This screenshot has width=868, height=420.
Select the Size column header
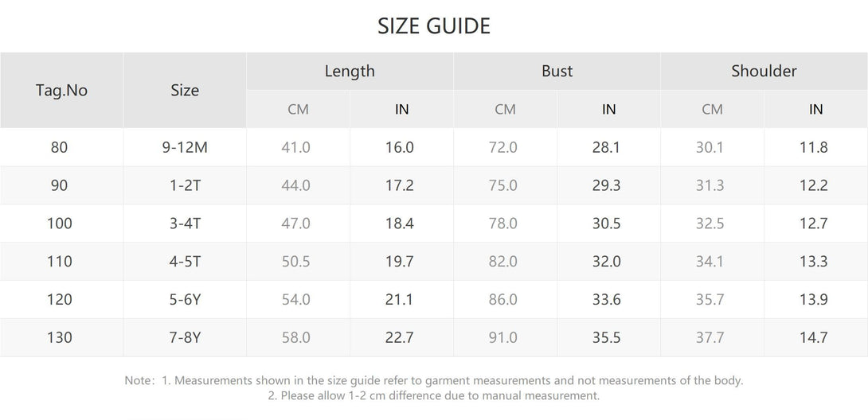click(x=185, y=90)
